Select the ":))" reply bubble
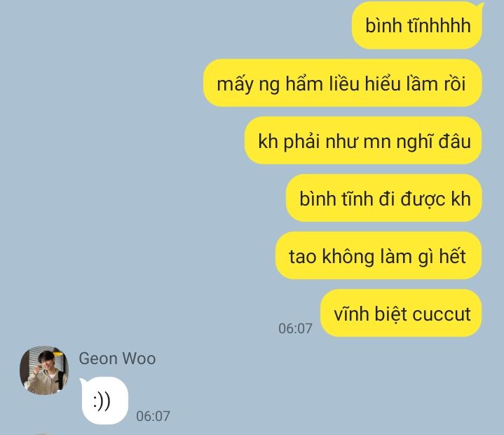 (104, 401)
